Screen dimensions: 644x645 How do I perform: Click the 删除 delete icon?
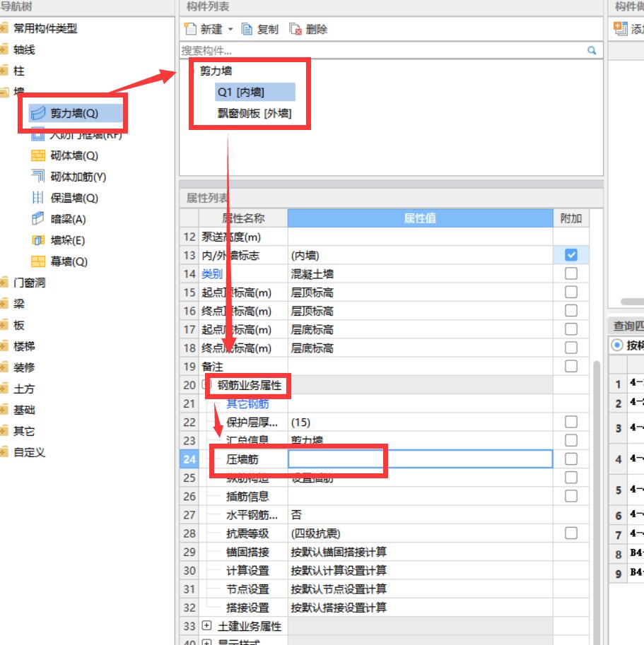(x=295, y=29)
